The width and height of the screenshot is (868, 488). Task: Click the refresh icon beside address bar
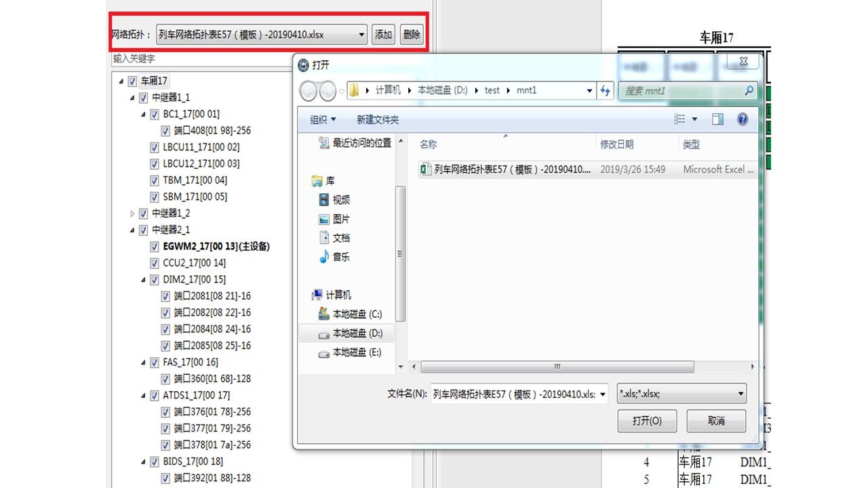[x=606, y=90]
